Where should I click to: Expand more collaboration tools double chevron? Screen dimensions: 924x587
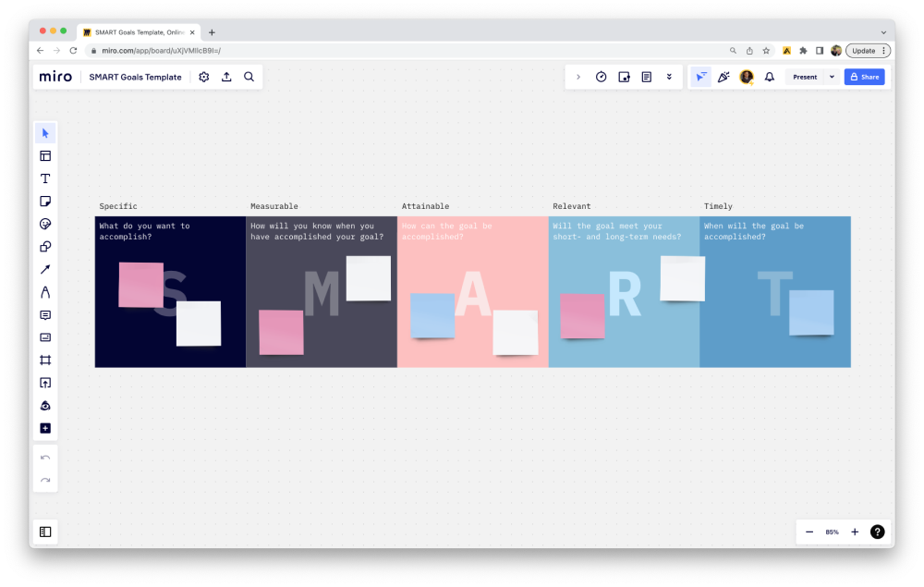pos(669,78)
